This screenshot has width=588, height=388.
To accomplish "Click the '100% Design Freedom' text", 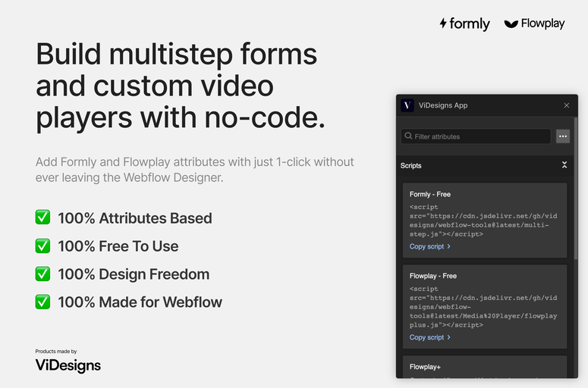I will tap(134, 274).
